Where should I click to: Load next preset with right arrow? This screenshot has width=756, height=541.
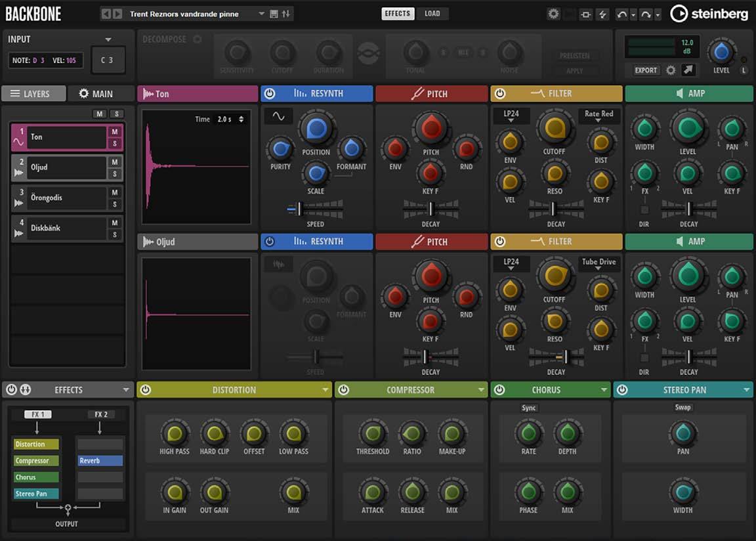[117, 14]
